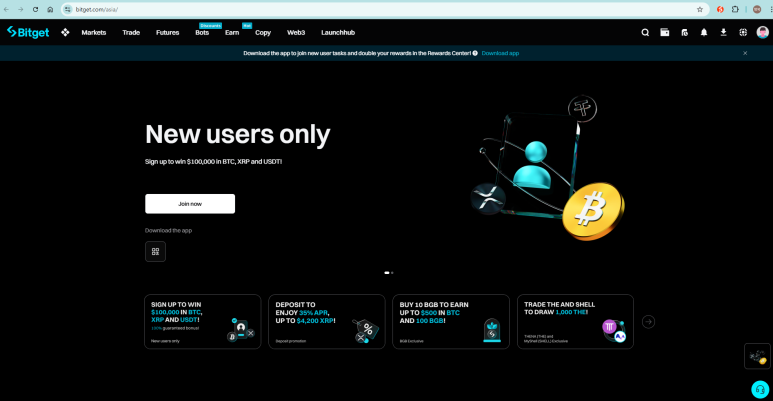Reload the page in browser
The width and height of the screenshot is (773, 401).
pyautogui.click(x=35, y=9)
